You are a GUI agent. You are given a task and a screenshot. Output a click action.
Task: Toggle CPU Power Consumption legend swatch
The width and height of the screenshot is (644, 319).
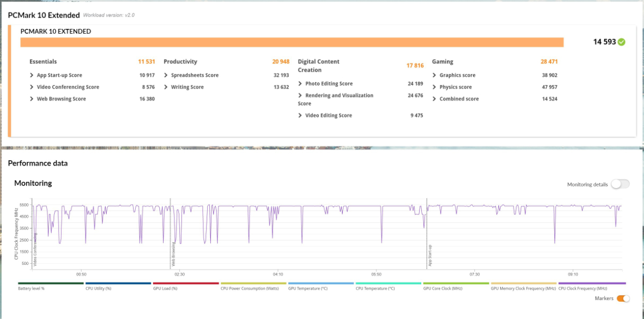click(254, 283)
